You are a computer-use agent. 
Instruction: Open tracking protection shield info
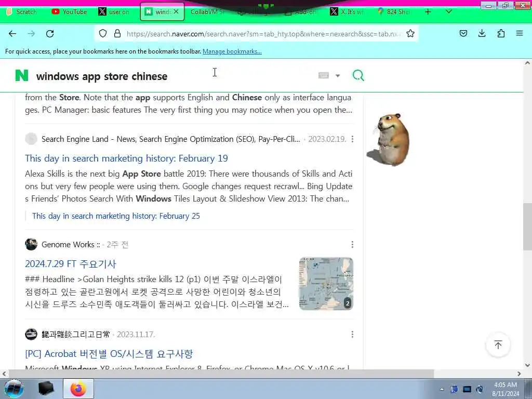point(103,33)
